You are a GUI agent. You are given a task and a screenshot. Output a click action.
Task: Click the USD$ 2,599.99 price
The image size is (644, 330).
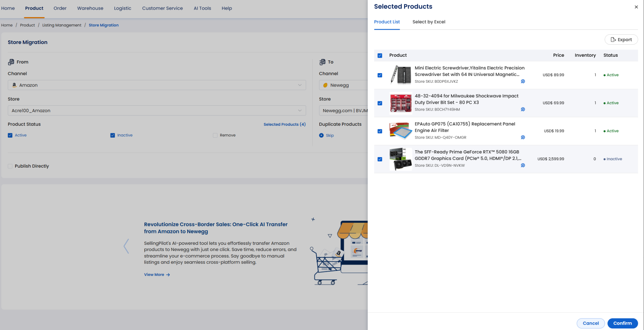point(551,159)
